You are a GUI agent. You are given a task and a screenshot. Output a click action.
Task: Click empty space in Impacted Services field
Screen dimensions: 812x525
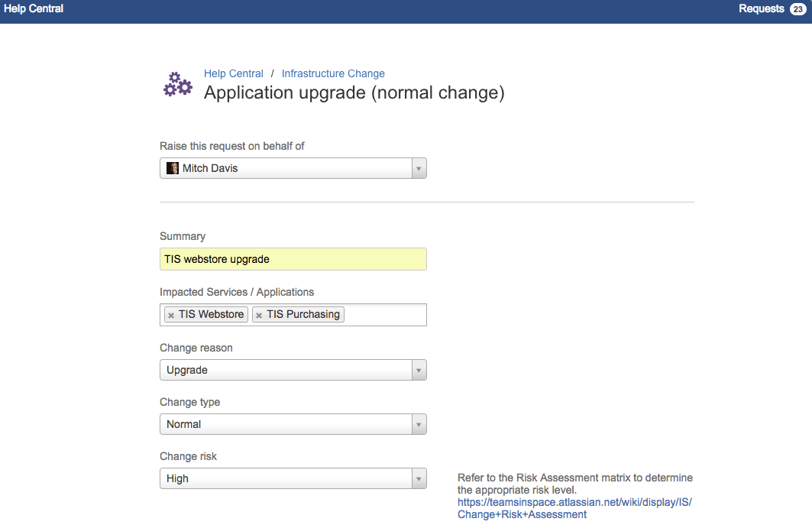(x=385, y=315)
